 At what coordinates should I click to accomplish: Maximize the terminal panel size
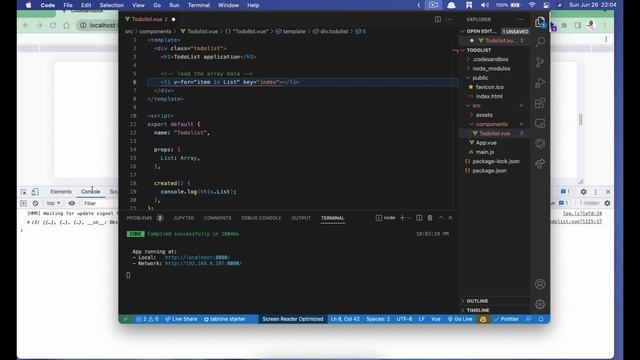click(441, 218)
